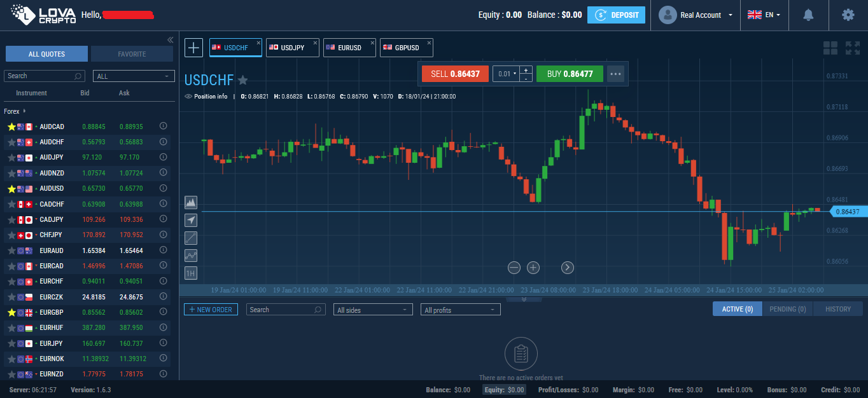Click the DEPOSIT button

(616, 15)
